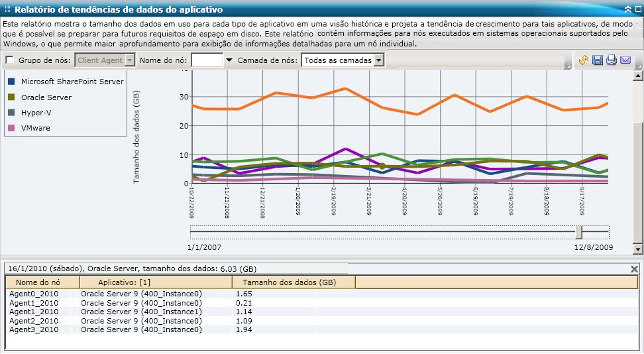Select the Agent2_2010 row
This screenshot has width=644, height=354.
click(322, 321)
